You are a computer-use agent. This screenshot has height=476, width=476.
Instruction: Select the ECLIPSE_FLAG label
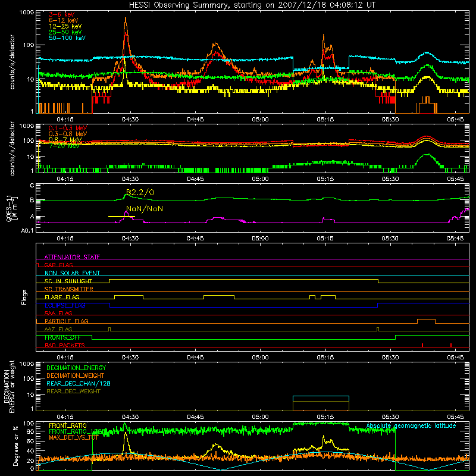[65, 305]
